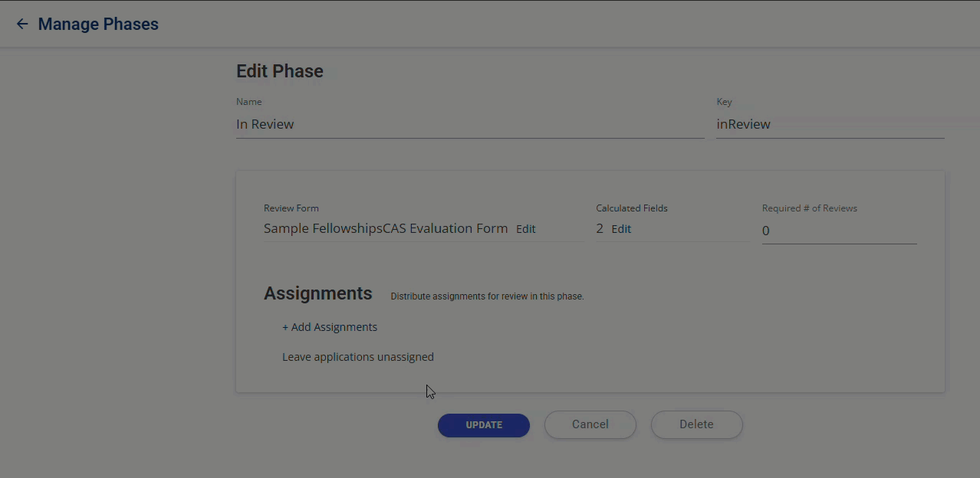Select the Sample FellowshipsCAS Evaluation Form text
Viewport: 980px width, 478px height.
pos(385,228)
